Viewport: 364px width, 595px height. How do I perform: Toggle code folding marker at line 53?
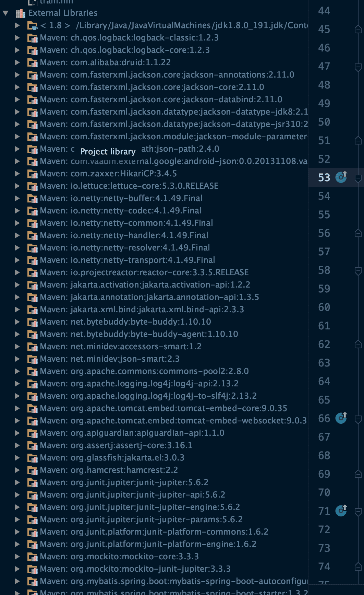click(358, 178)
